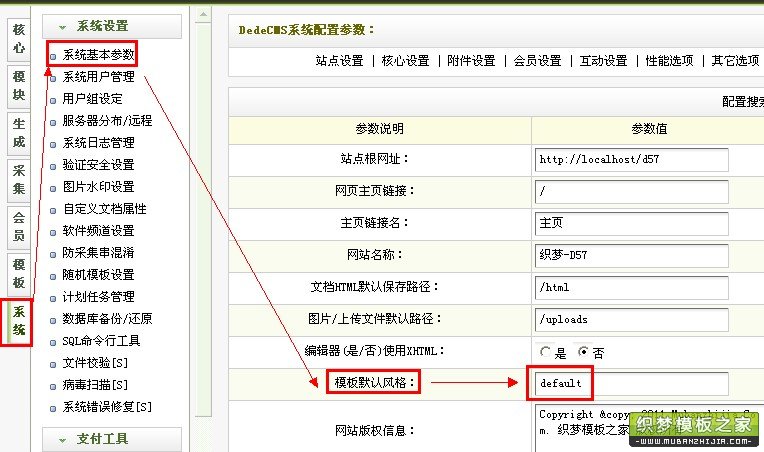Click the 站点根网址 text field
Screen dimensions: 764x452
[x=631, y=160]
